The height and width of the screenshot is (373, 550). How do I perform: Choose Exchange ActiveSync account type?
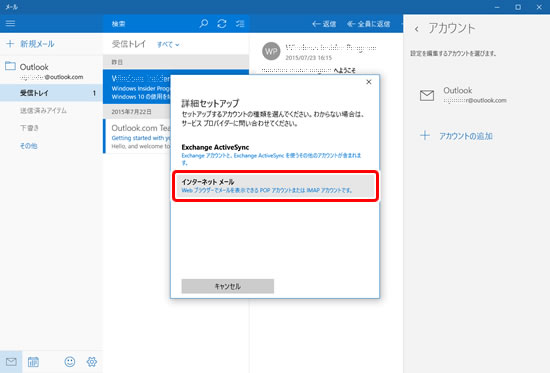click(x=275, y=155)
